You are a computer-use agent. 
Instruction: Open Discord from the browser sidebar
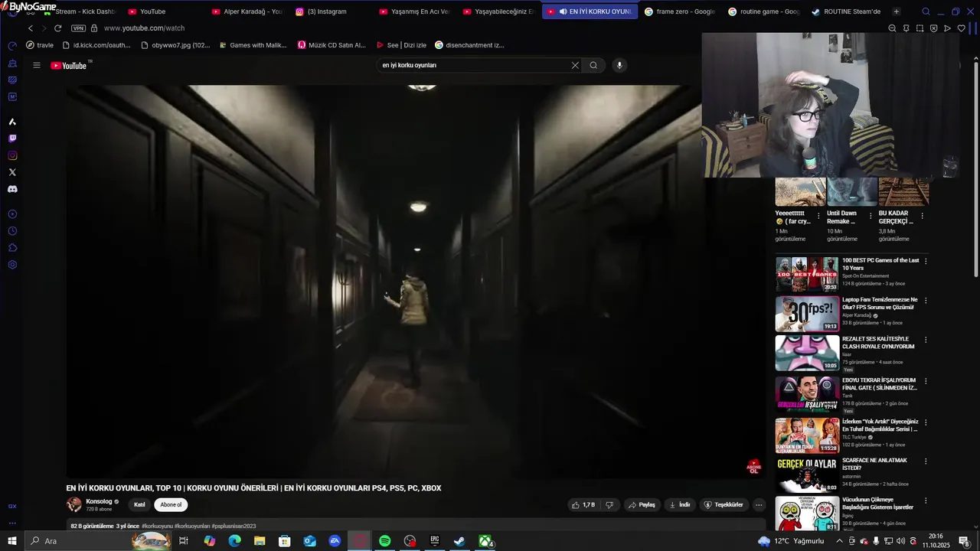[12, 189]
